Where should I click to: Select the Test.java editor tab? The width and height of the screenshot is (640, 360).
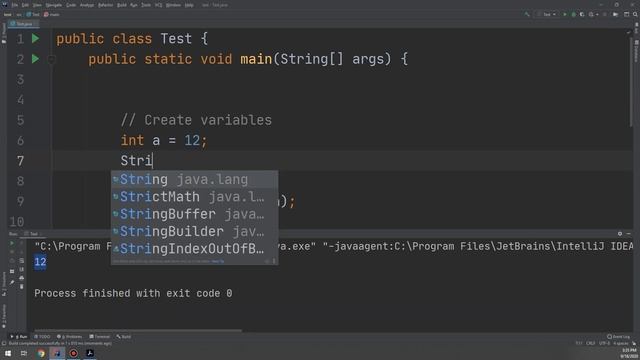click(24, 24)
